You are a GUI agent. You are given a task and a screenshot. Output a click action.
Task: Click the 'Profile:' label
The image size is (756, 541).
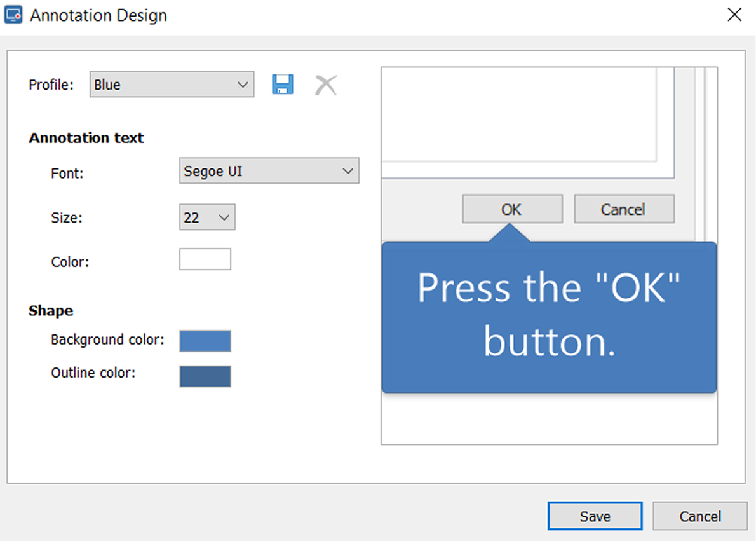click(x=51, y=85)
